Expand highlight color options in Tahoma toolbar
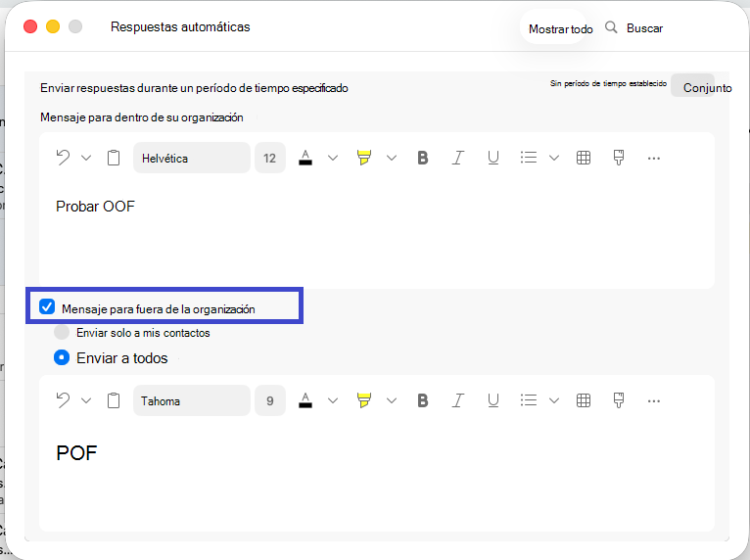The height and width of the screenshot is (560, 750). [x=392, y=400]
